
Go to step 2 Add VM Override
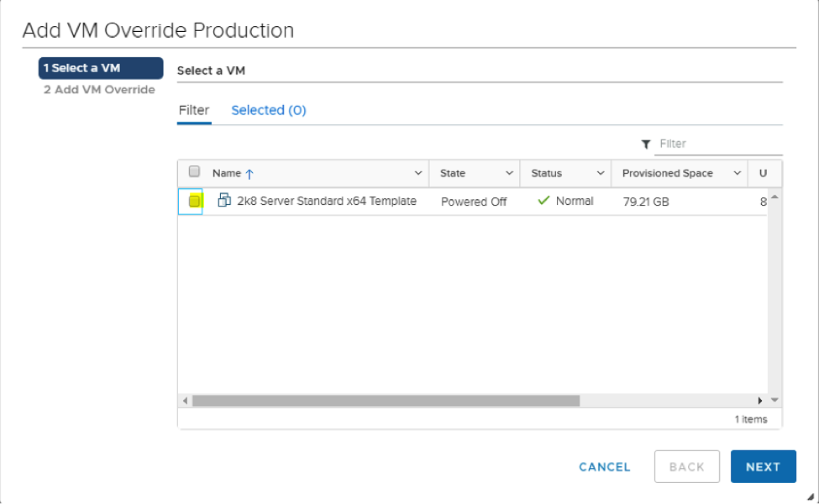point(99,90)
